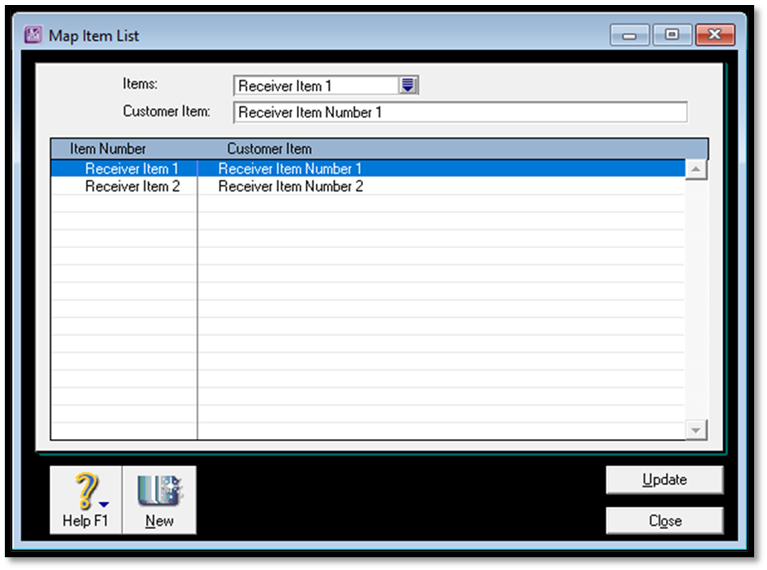Click the Map Item List title bar icon
Viewport: 767px width, 570px height.
(x=33, y=36)
